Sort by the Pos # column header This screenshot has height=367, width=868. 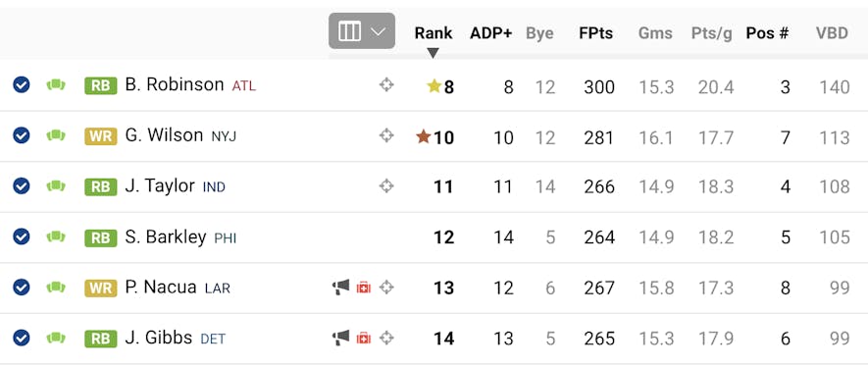click(767, 33)
